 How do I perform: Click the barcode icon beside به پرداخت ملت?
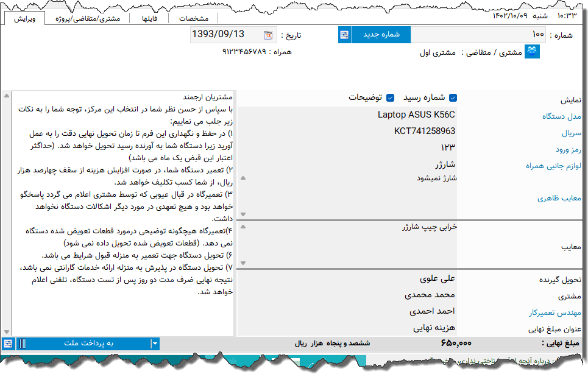point(23,343)
